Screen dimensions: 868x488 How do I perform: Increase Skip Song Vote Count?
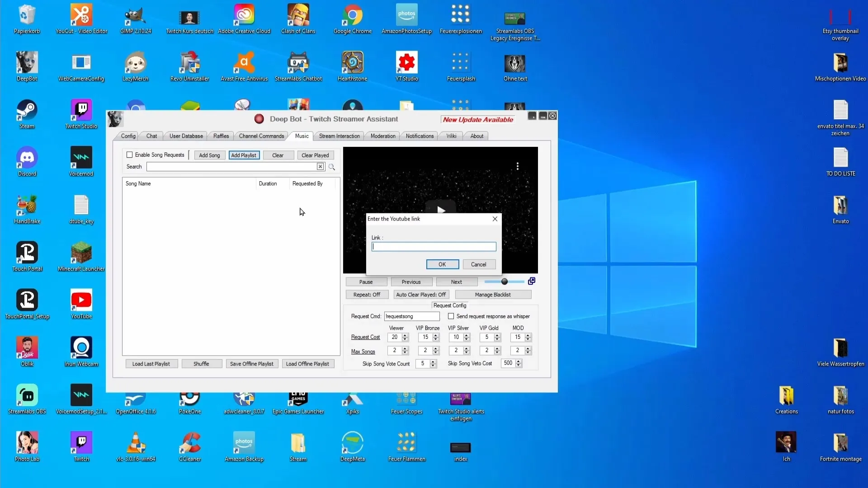434,361
